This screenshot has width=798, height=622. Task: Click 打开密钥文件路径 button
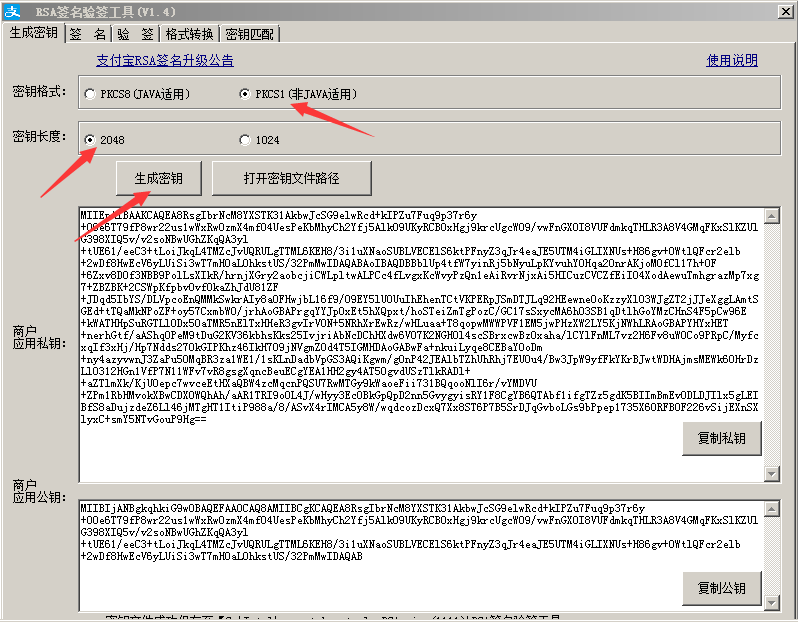pyautogui.click(x=291, y=179)
